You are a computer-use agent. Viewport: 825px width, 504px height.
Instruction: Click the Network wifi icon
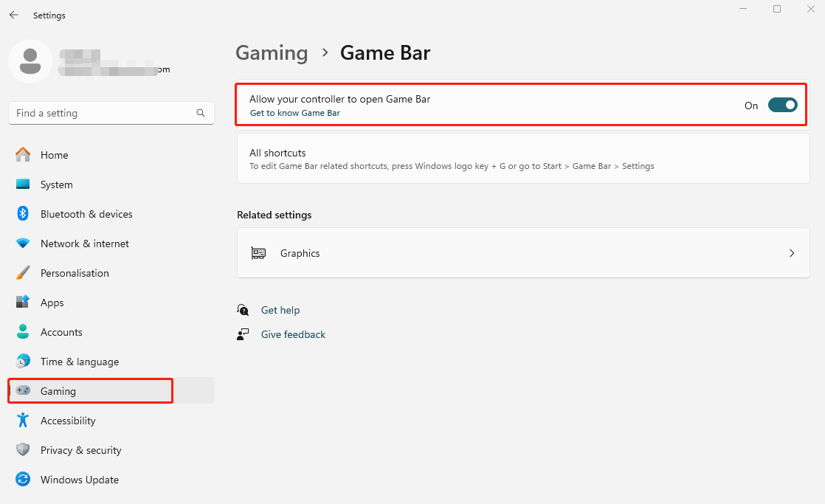(23, 243)
